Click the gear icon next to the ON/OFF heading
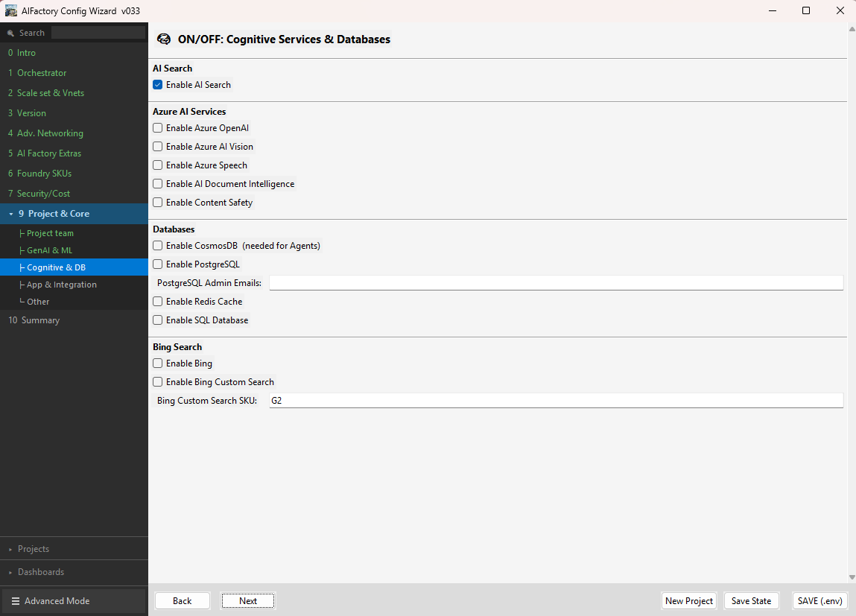Viewport: 856px width, 616px height. click(x=163, y=39)
